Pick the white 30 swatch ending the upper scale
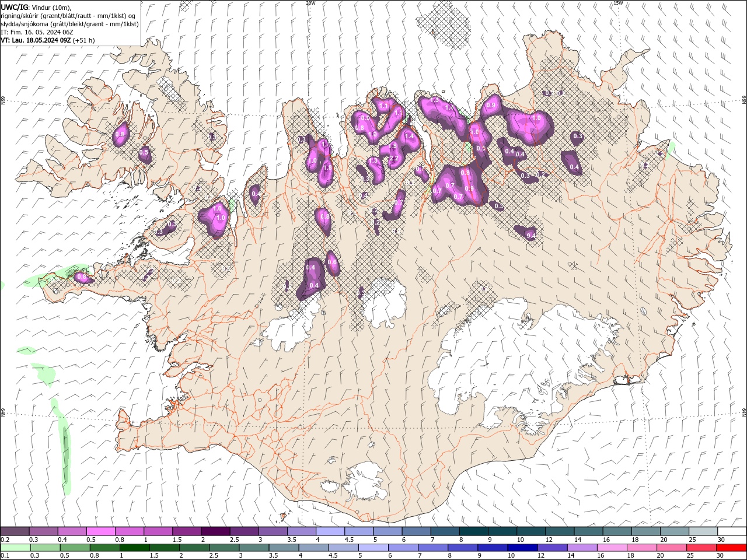The image size is (747, 560). [732, 531]
